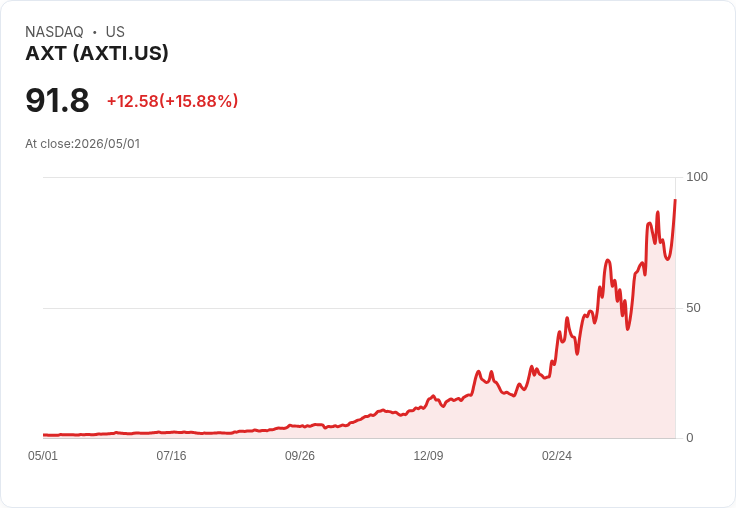The height and width of the screenshot is (508, 736).
Task: Click the 50 y-axis label
Action: (x=693, y=308)
